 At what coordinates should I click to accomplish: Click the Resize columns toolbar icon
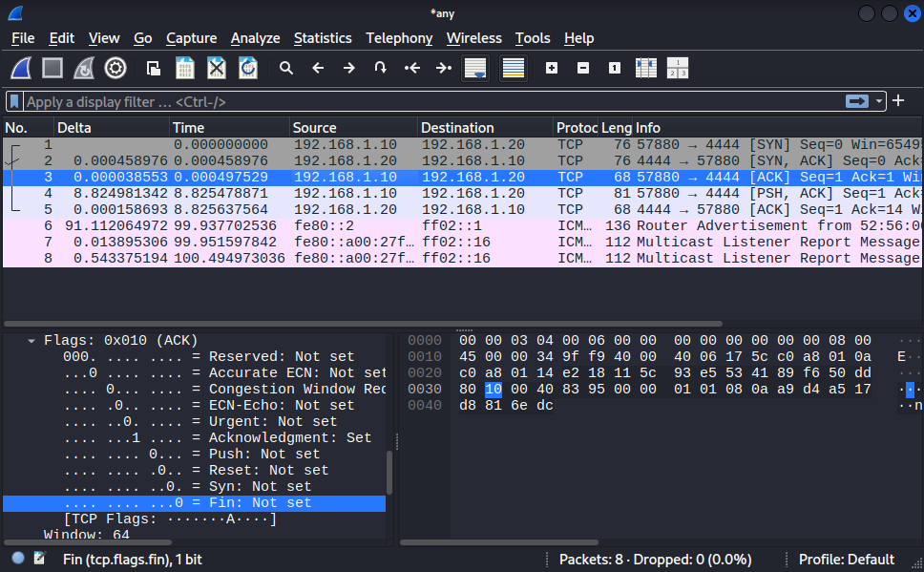click(646, 68)
